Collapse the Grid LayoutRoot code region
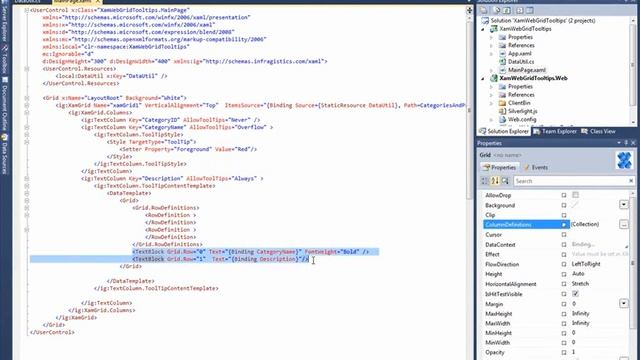 tap(27, 98)
